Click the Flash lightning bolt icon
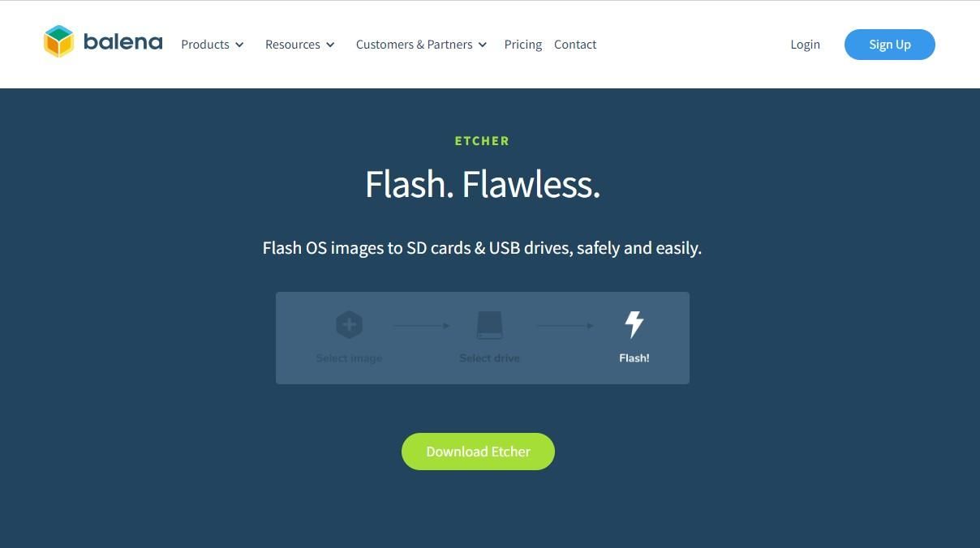 (x=634, y=324)
